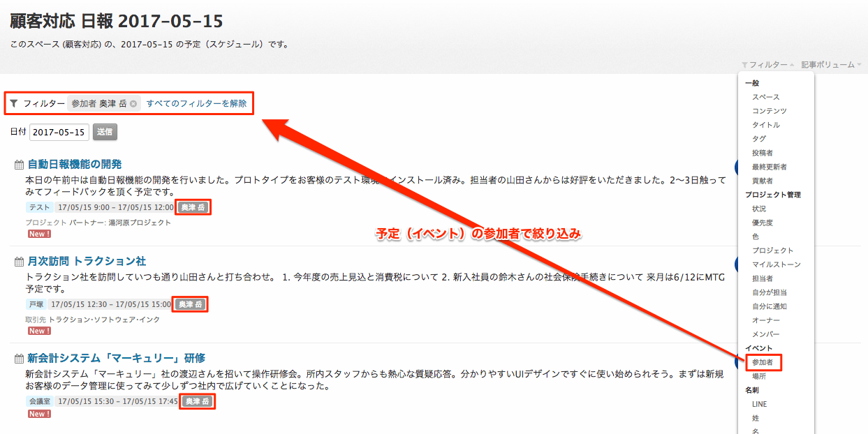Viewport: 868px width, 434px height.
Task: Click calendar icon beside 自動日報機能の開発
Action: click(x=19, y=165)
